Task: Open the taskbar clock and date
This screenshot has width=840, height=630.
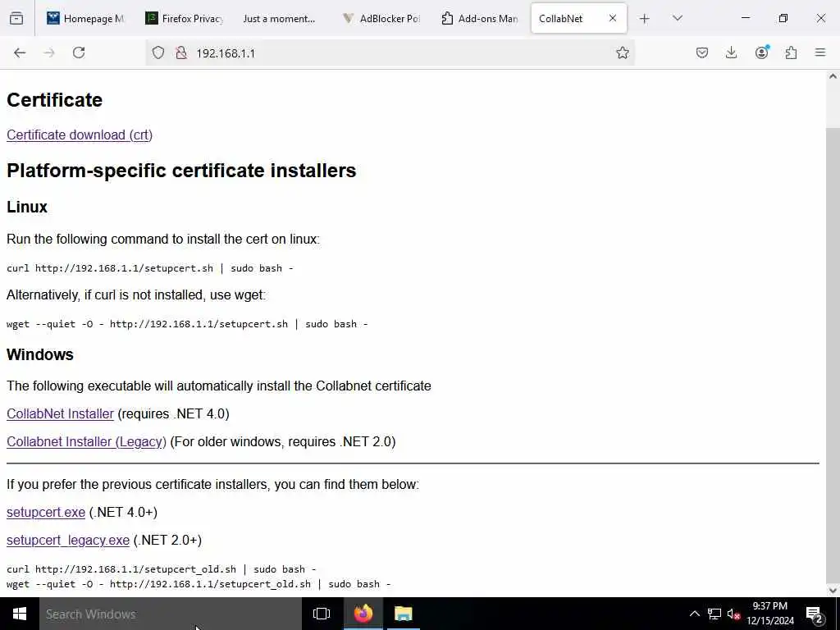Action: (x=769, y=614)
